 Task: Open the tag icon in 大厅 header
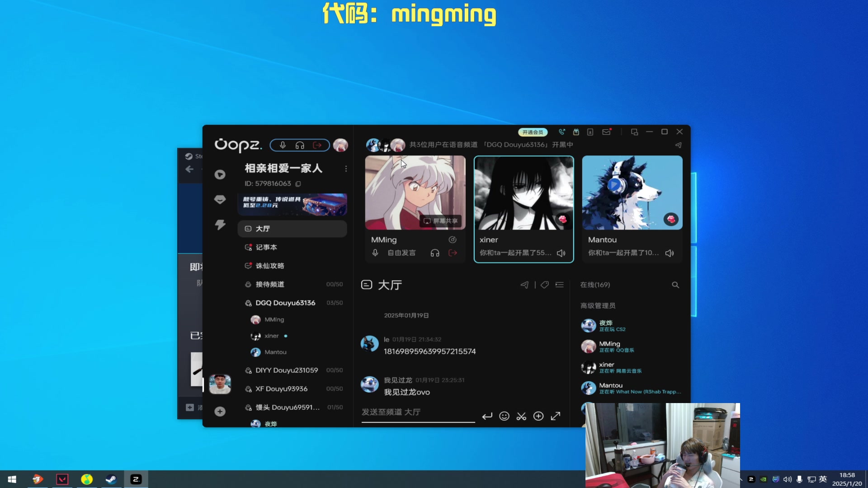545,285
